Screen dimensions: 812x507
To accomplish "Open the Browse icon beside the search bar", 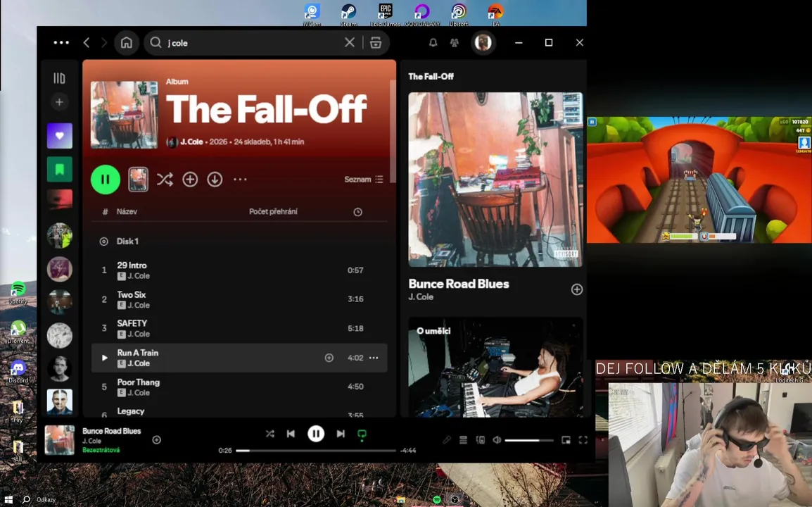I will coord(376,42).
